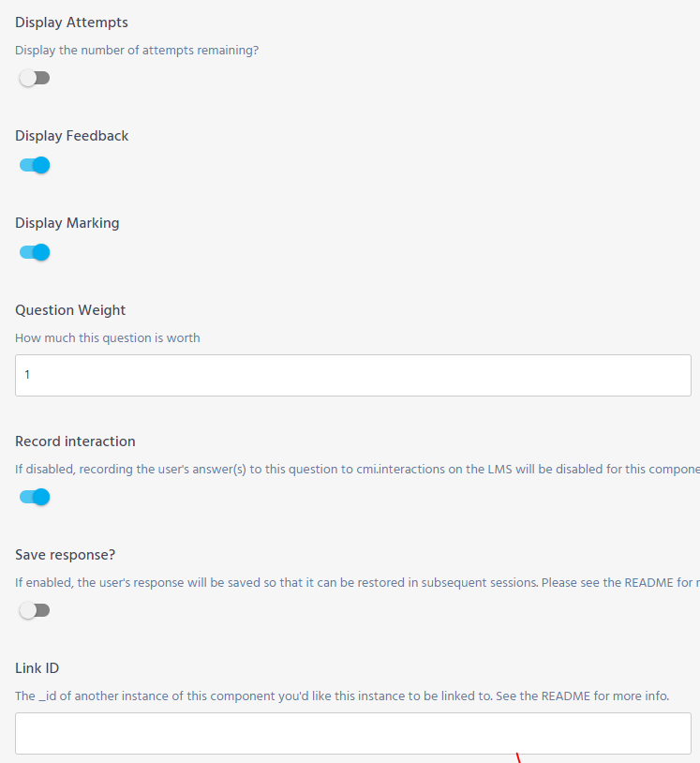Switch off the Record interaction toggle
This screenshot has height=763, width=700.
34,497
